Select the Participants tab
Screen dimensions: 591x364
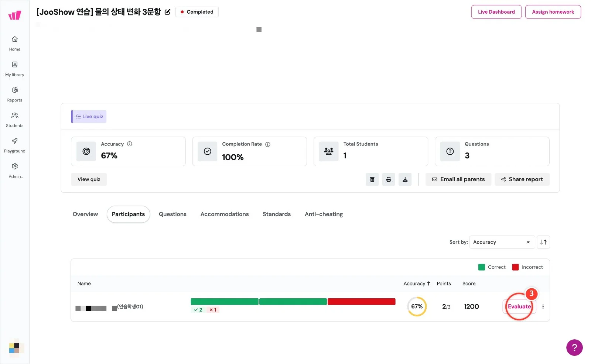click(128, 214)
